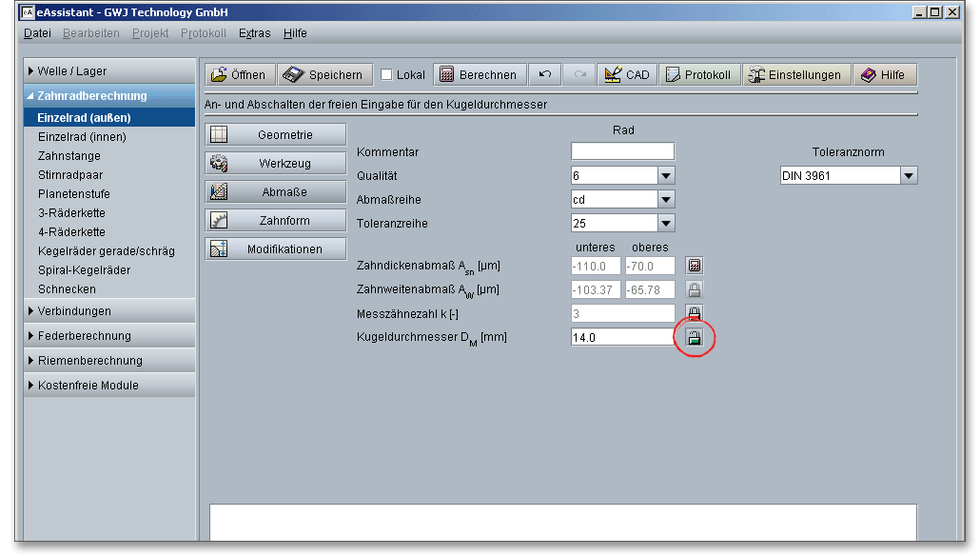Open the Datei menu

tap(37, 33)
